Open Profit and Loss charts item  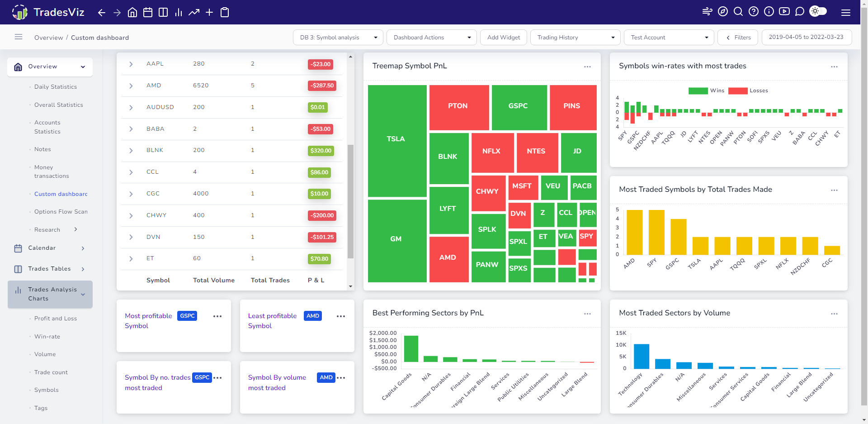point(56,319)
